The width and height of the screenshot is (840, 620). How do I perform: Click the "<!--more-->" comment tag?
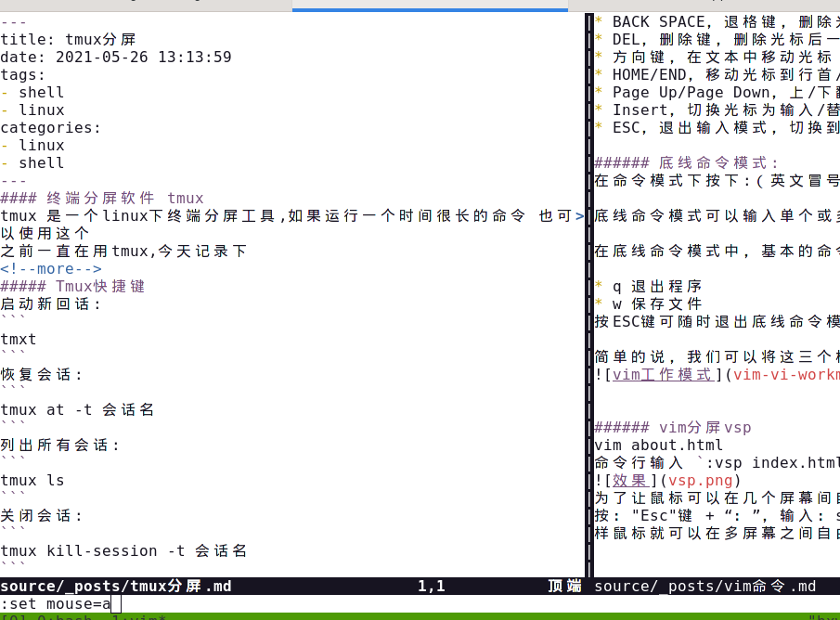[51, 269]
